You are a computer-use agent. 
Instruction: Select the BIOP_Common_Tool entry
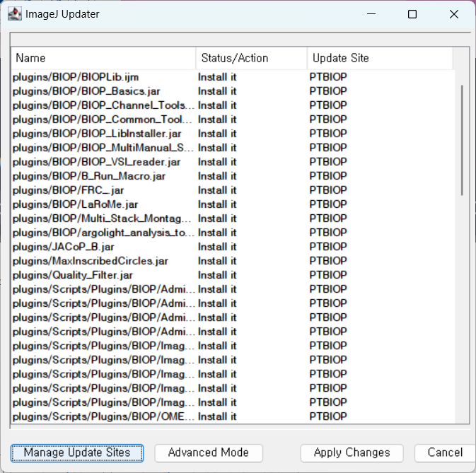click(x=233, y=119)
